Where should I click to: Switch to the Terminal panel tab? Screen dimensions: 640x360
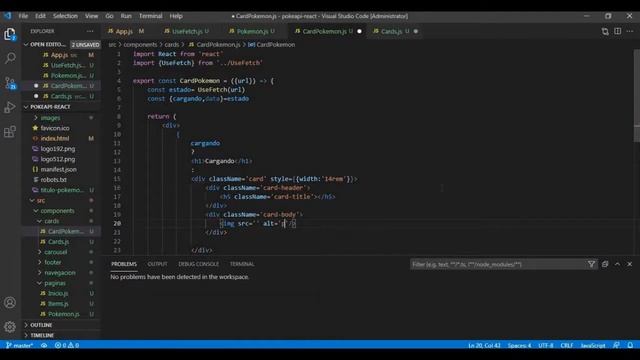click(242, 264)
